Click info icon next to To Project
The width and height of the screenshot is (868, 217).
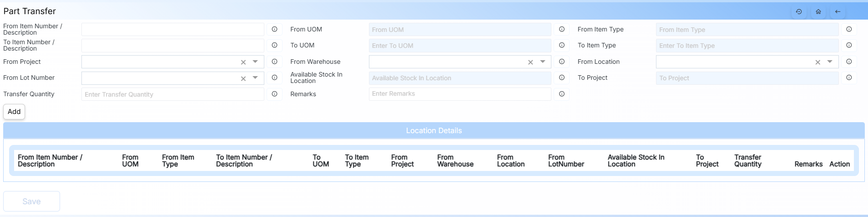849,77
